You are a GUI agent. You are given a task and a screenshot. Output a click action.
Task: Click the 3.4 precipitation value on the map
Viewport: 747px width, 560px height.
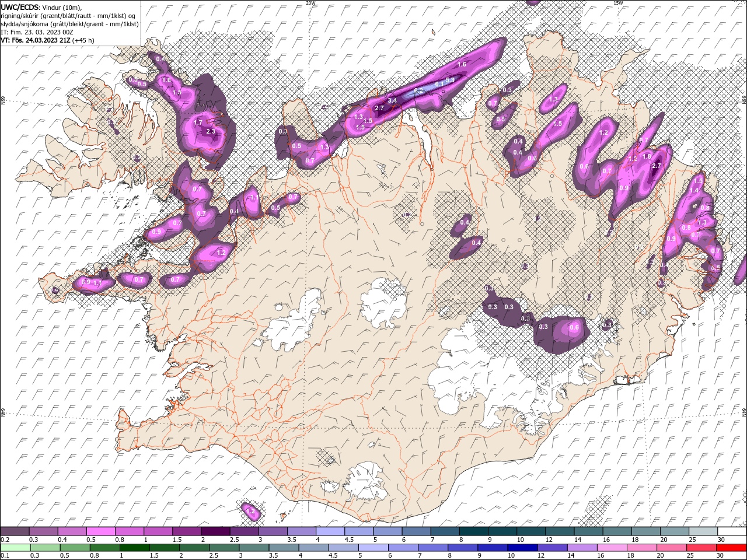click(x=392, y=100)
